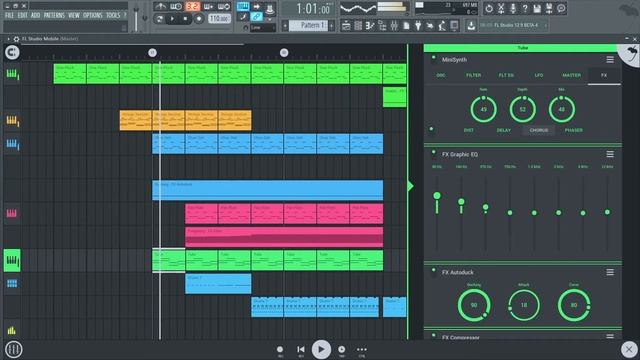Screen dimensions: 640x360
Task: Select the orange keyboard track icon
Action: 13,120
